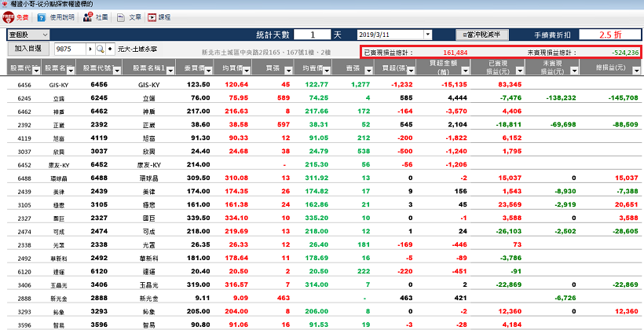644x330 pixels.
Task: Open the 免費 free offer icon
Action: (8, 17)
